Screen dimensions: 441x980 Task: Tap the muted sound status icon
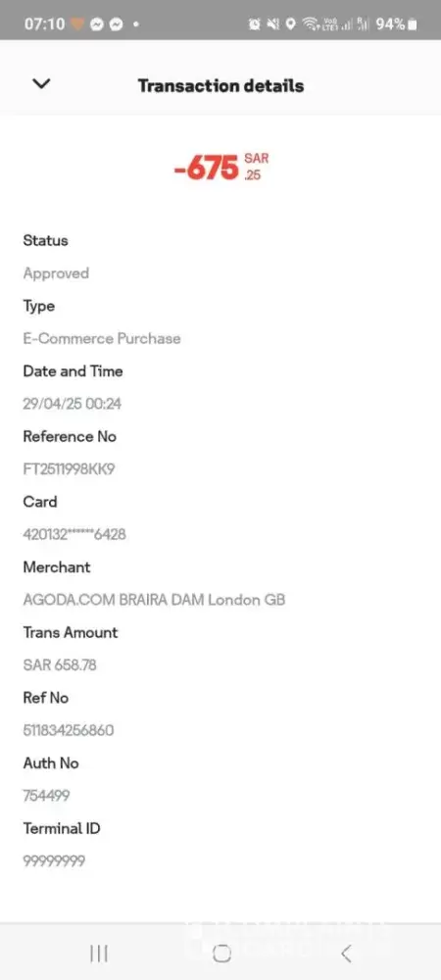(x=272, y=24)
